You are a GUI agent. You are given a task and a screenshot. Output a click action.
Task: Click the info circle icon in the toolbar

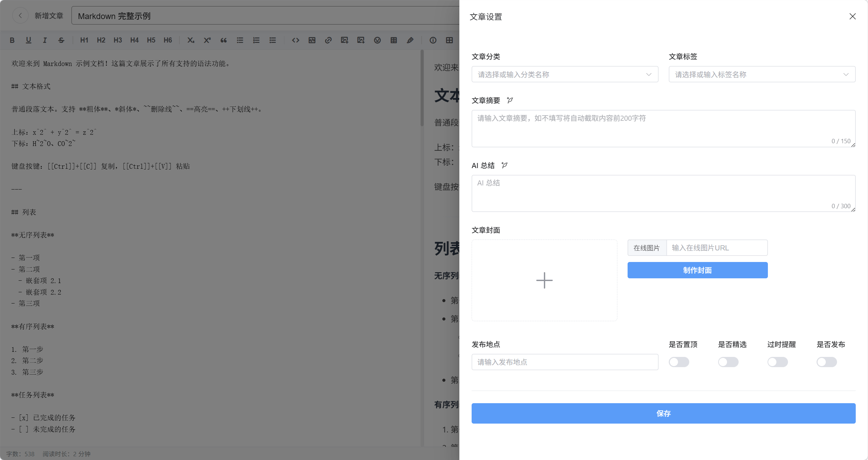[433, 40]
